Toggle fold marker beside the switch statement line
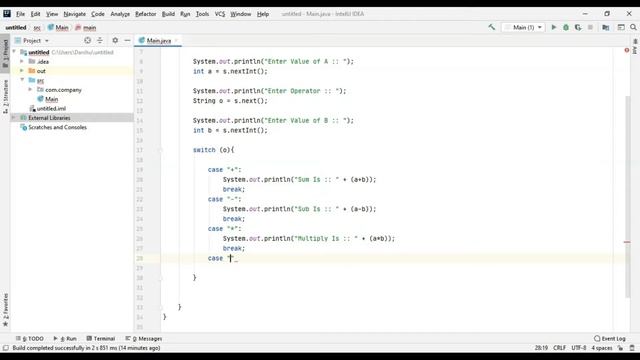The width and height of the screenshot is (640, 360). (160, 150)
